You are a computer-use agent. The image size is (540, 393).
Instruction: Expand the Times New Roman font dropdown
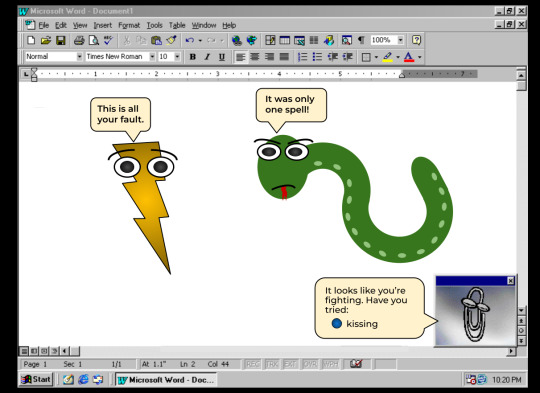click(x=152, y=56)
